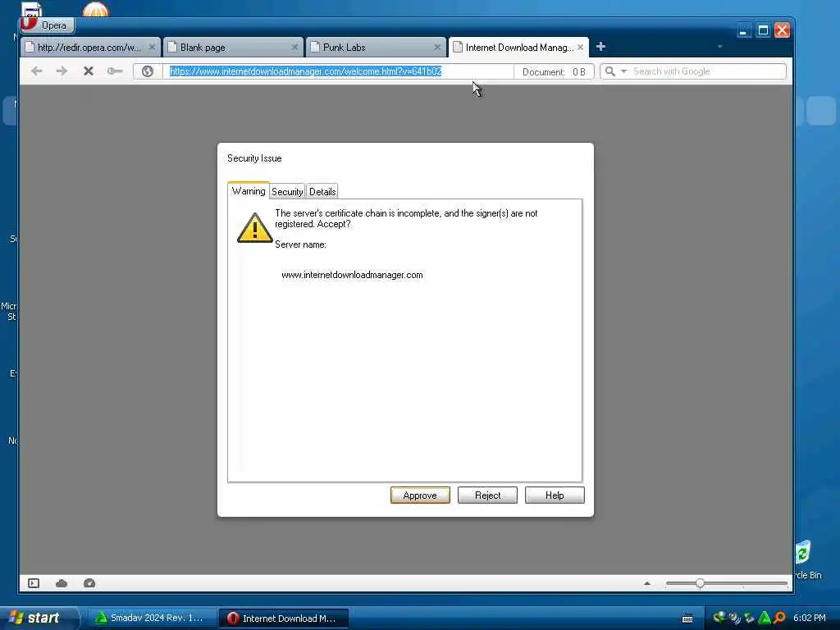The height and width of the screenshot is (630, 840).
Task: Minimize the Opera window
Action: click(x=743, y=30)
